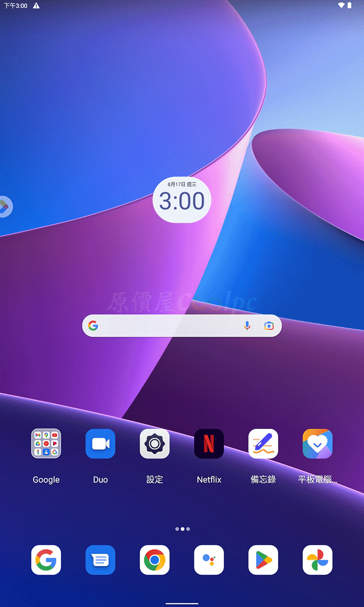Tap inside the Google search bar field
The height and width of the screenshot is (607, 364).
(182, 326)
